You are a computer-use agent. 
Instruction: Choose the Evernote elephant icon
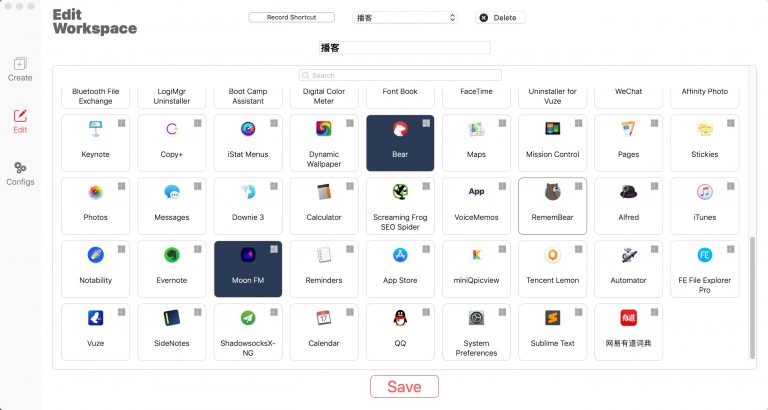tap(171, 255)
